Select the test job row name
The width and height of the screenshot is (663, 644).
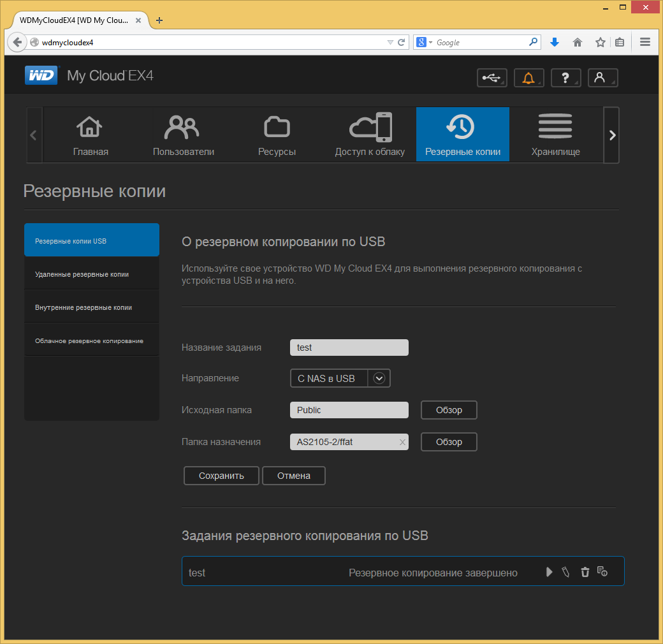[x=197, y=573]
